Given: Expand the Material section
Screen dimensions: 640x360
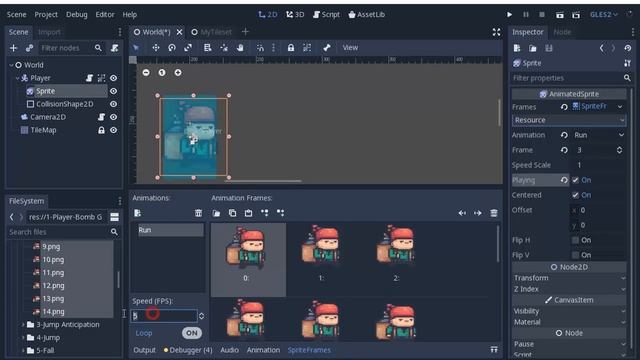Looking at the screenshot, I should click(x=569, y=322).
